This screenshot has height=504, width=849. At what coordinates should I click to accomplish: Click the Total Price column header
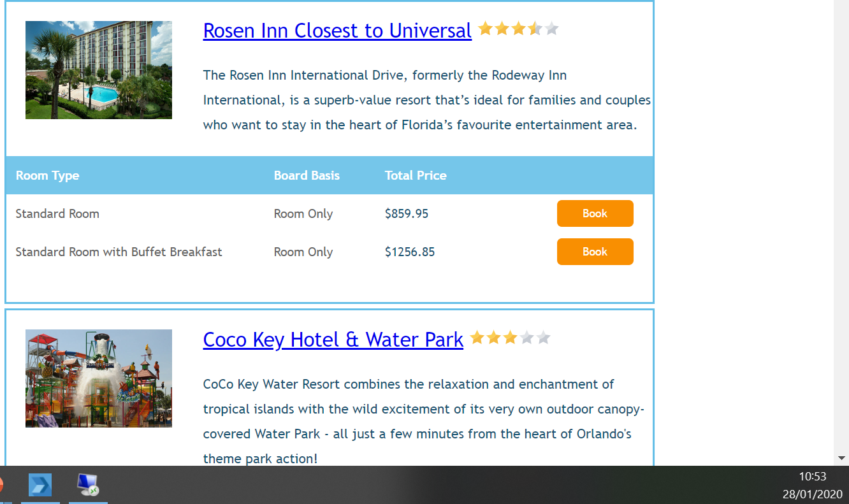click(416, 175)
